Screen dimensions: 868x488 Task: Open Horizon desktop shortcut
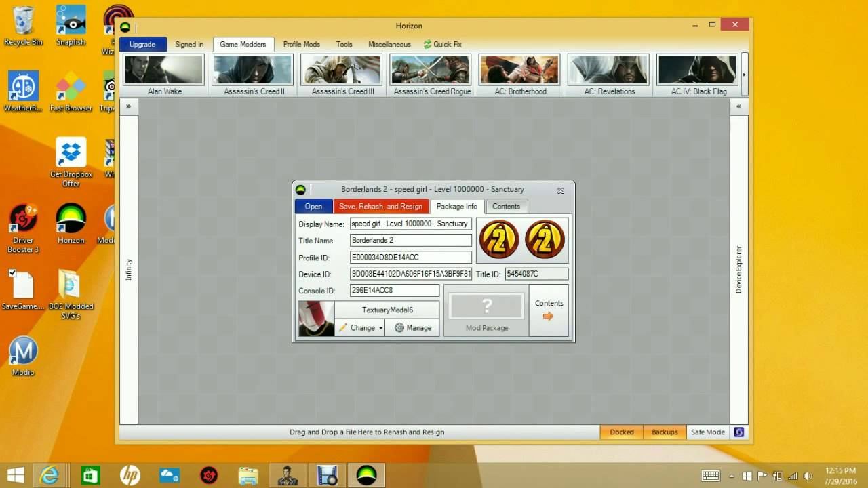(x=71, y=224)
